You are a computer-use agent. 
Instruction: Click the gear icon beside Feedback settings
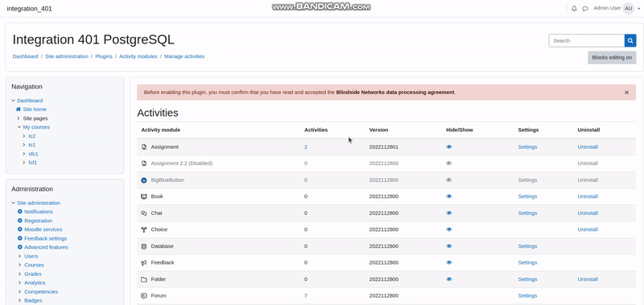click(19, 238)
